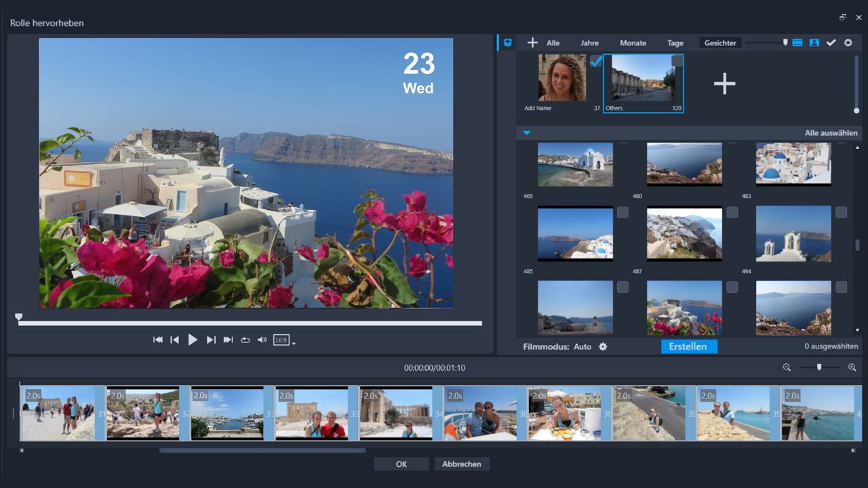868x488 pixels.
Task: Check the Others group checkbox
Action: [x=677, y=62]
